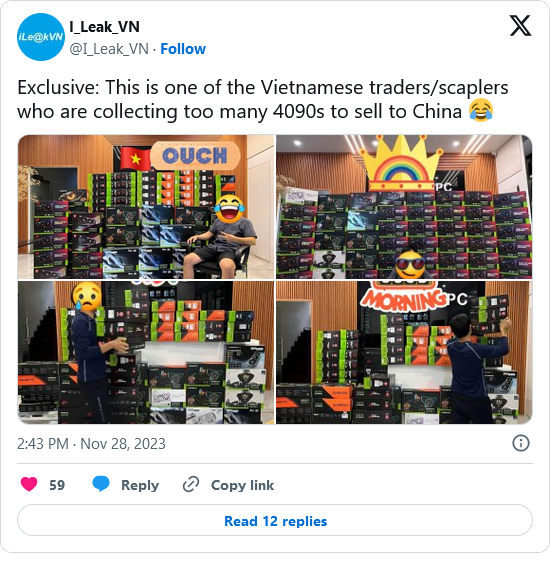Open the I_Leak_VN display name
Viewport: 550px width, 569px height.
104,27
